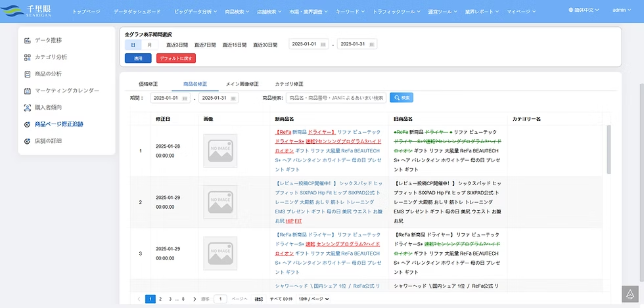This screenshot has width=644, height=308.
Task: Go to page 3
Action: tap(170, 299)
